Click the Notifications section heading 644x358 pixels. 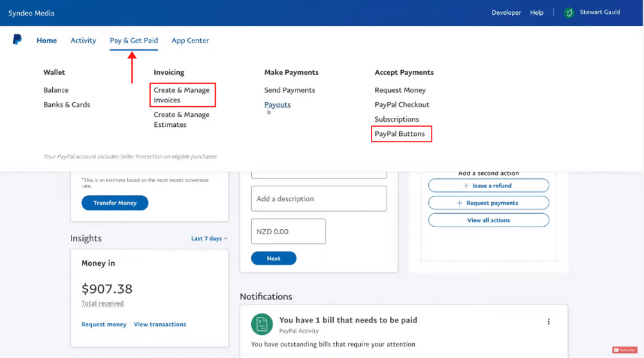click(x=266, y=296)
